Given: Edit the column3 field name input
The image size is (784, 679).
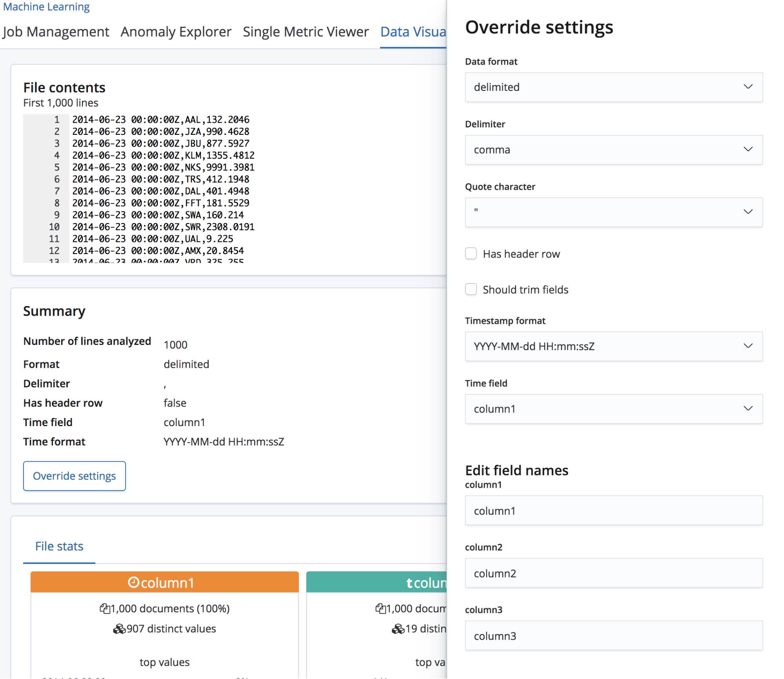Looking at the screenshot, I should pos(613,635).
